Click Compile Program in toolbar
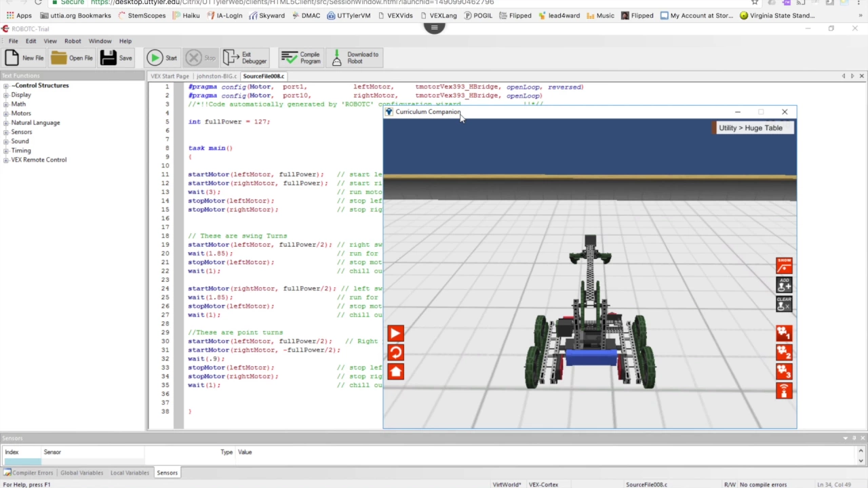This screenshot has height=488, width=868. [x=301, y=58]
